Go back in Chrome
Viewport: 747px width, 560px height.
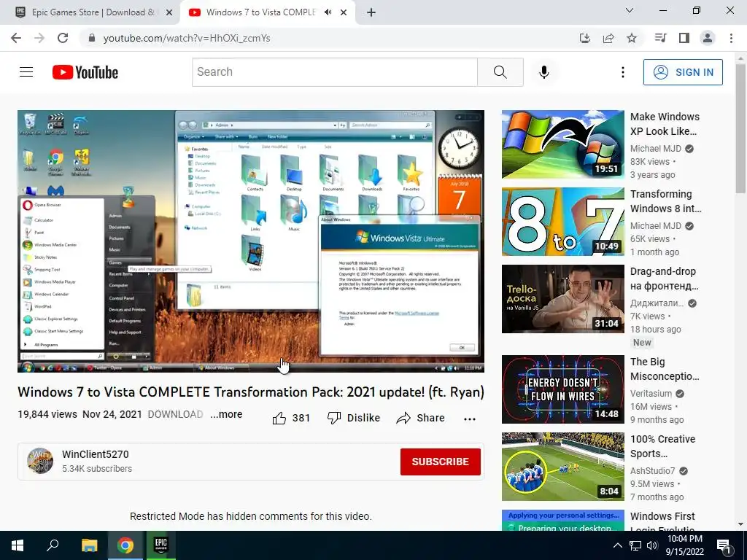coord(16,38)
